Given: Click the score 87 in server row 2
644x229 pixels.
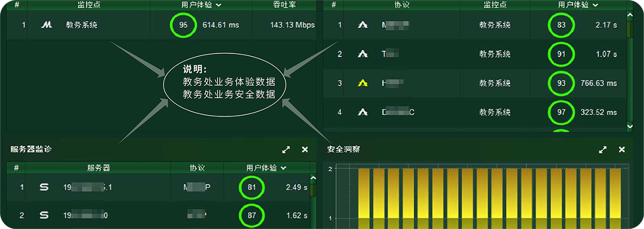Looking at the screenshot, I should [252, 215].
